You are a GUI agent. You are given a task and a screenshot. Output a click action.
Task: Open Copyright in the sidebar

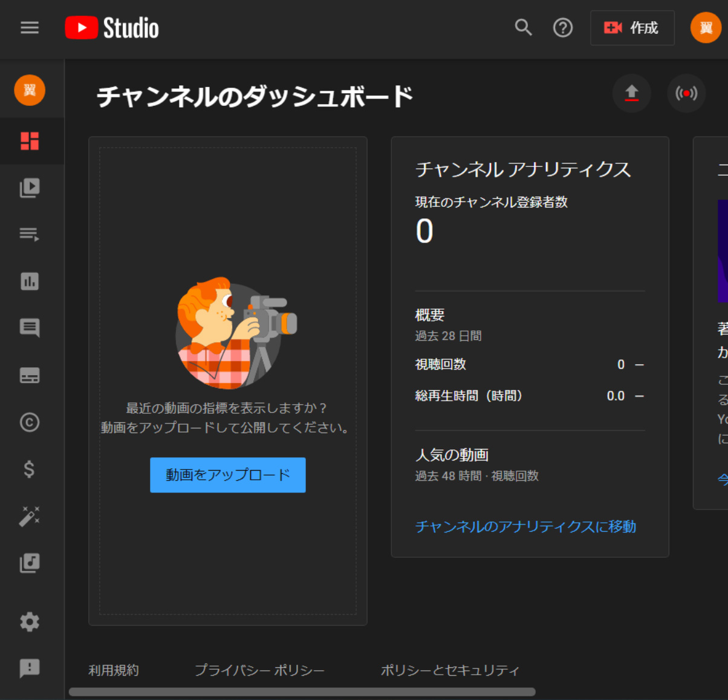[x=30, y=422]
